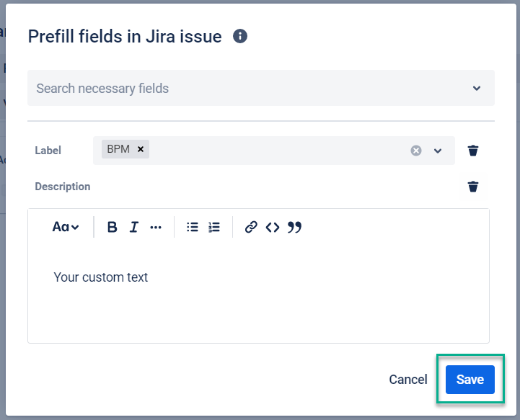Open more formatting options ellipsis

coord(156,228)
